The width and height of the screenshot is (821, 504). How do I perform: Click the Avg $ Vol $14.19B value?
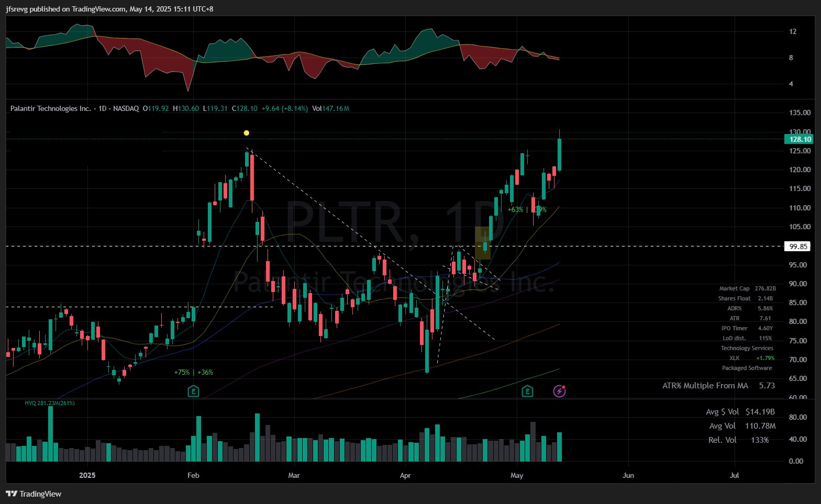pyautogui.click(x=760, y=412)
